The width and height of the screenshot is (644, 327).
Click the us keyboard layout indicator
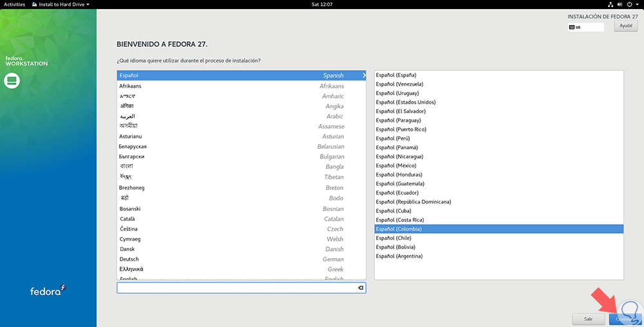pyautogui.click(x=585, y=27)
